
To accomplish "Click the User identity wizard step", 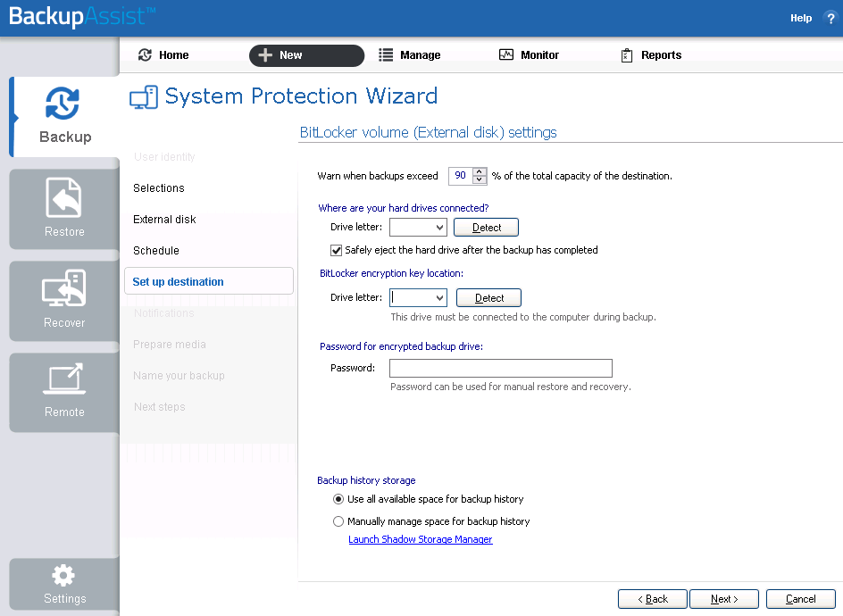I will coord(164,157).
